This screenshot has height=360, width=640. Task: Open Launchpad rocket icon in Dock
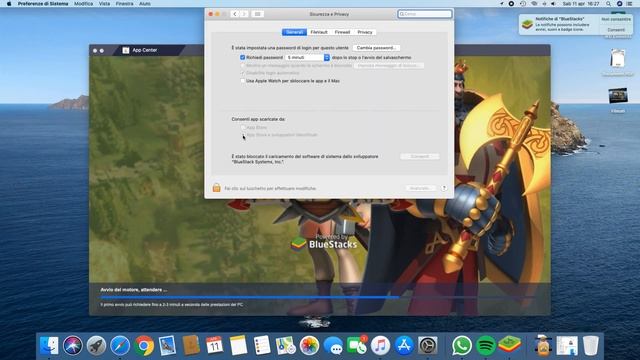[96, 346]
